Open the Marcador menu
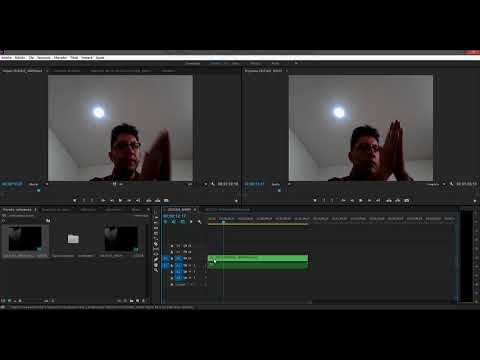480x360 pixels. (60, 58)
